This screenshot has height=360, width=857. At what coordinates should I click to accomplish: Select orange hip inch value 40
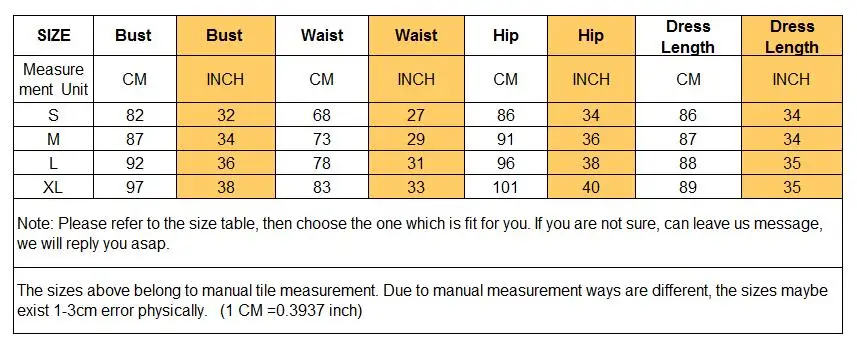[x=591, y=187]
